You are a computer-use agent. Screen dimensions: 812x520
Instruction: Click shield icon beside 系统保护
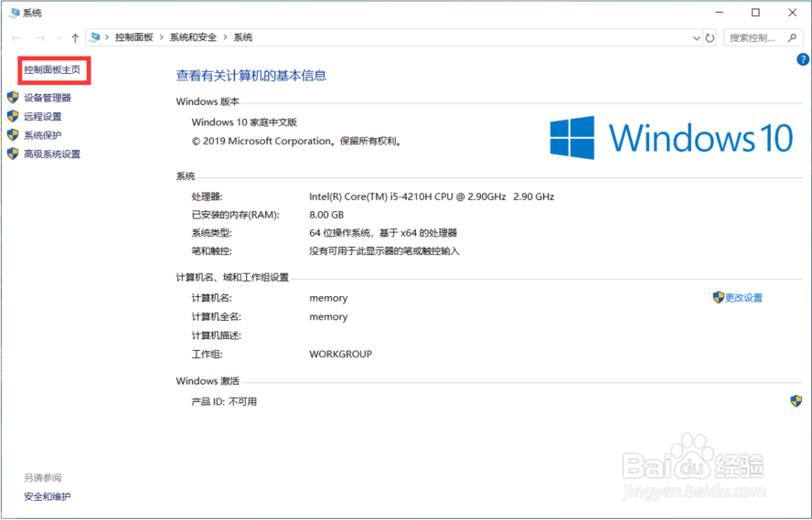13,134
